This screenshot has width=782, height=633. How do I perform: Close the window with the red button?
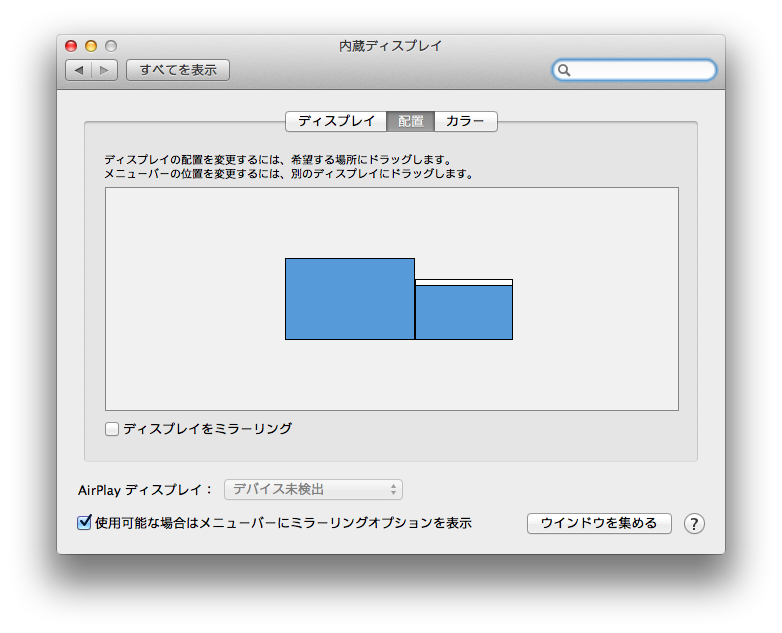pyautogui.click(x=71, y=46)
